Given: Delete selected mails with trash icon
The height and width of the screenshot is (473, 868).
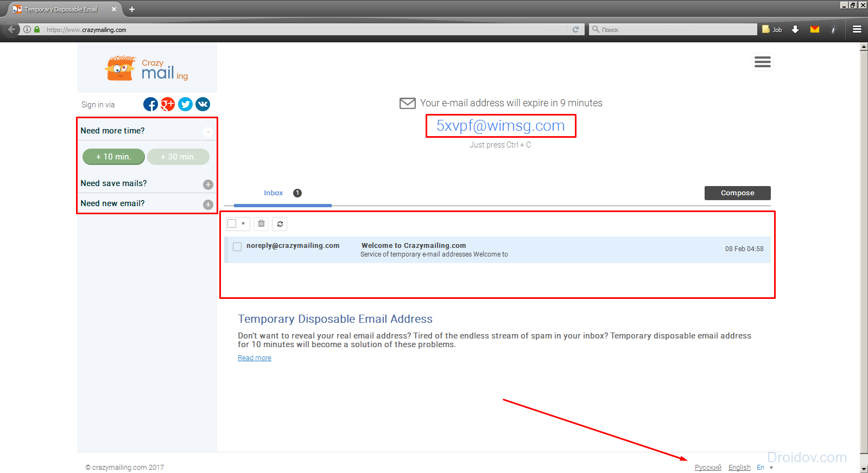Looking at the screenshot, I should 261,223.
